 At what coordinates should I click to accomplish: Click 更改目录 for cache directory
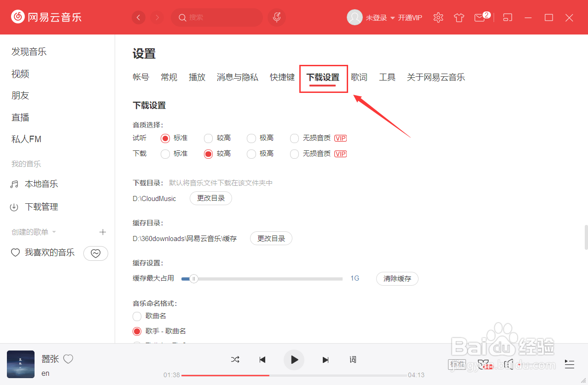point(271,238)
